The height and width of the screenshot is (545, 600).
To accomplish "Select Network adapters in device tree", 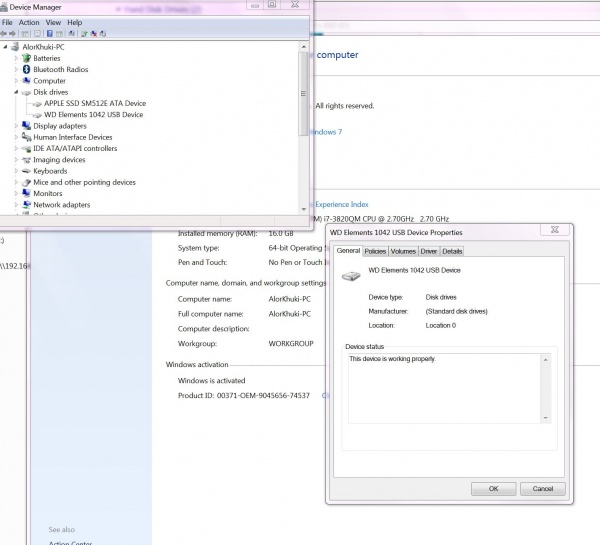I will click(x=62, y=205).
